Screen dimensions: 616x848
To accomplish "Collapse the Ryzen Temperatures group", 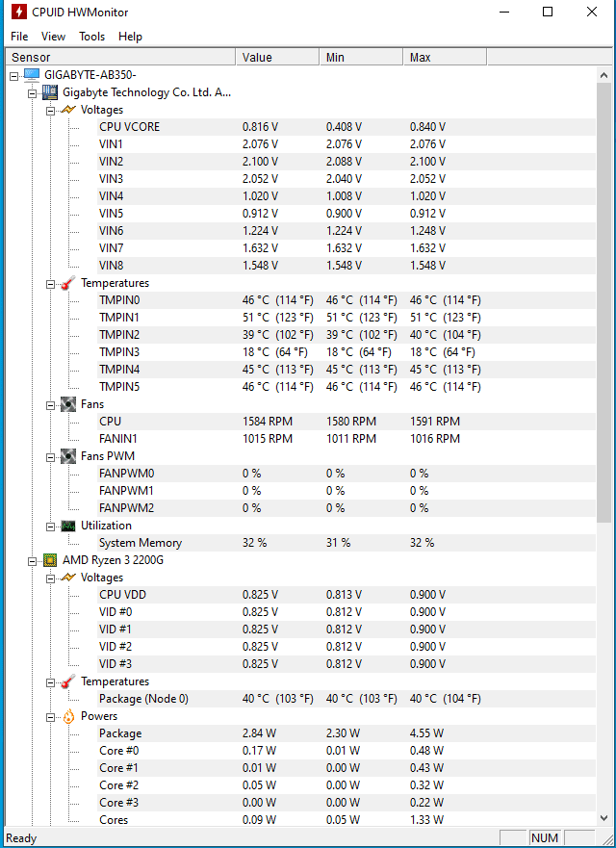I will [x=51, y=682].
